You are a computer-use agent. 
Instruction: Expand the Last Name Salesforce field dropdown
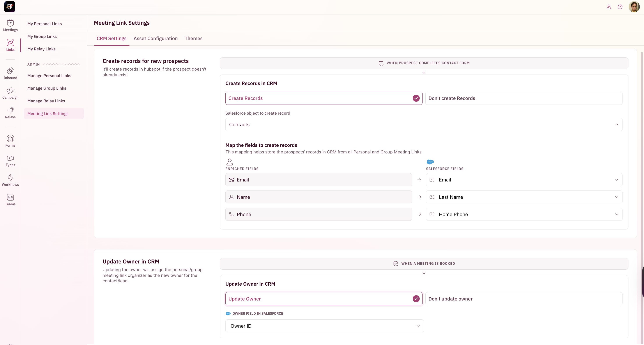coord(524,197)
